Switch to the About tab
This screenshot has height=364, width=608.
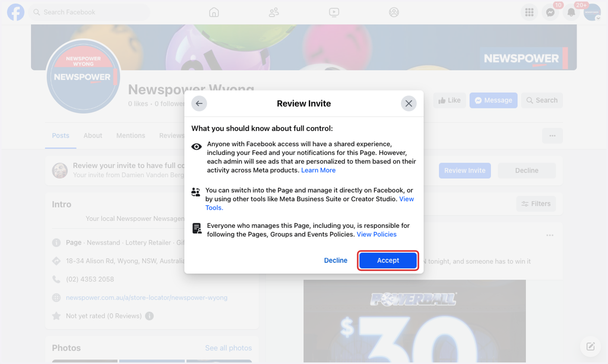[x=93, y=136]
